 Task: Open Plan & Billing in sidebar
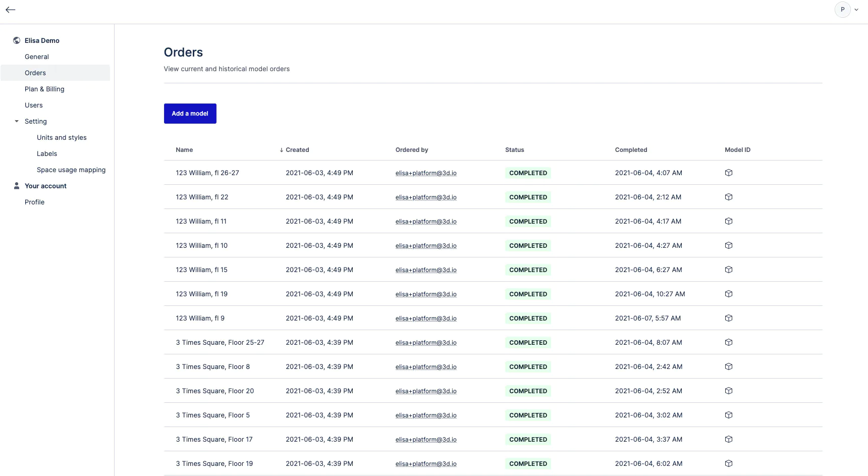pyautogui.click(x=44, y=89)
